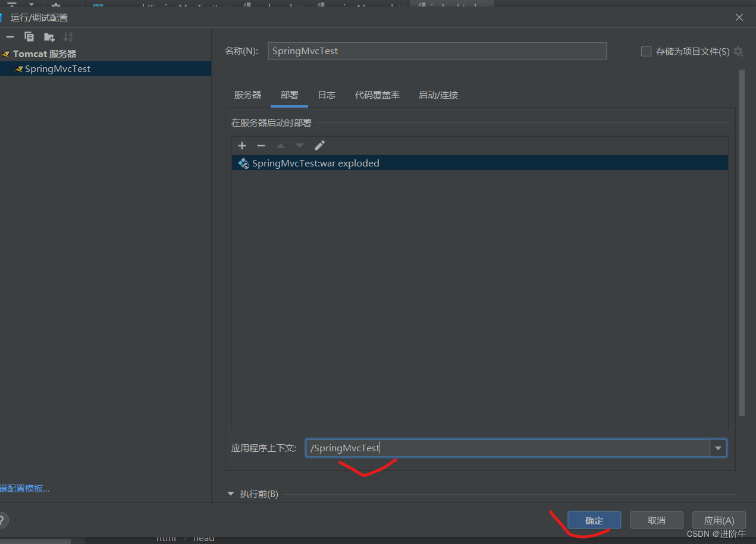Viewport: 756px width, 544px height.
Task: Copy the selected run configuration
Action: pyautogui.click(x=29, y=37)
